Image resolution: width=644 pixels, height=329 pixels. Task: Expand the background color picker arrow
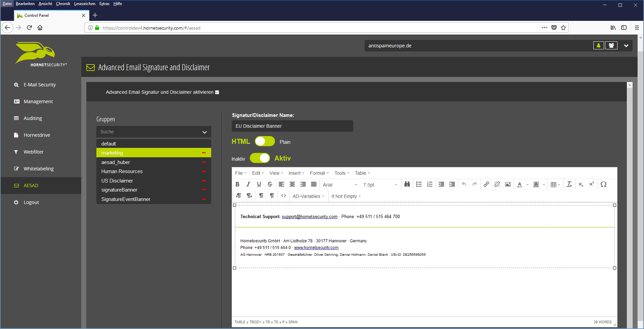pos(544,184)
